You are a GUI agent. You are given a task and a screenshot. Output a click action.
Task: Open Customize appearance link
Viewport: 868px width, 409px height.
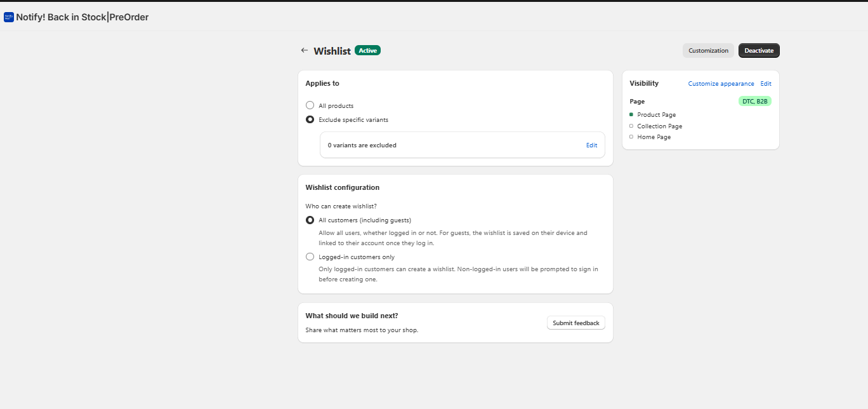click(x=721, y=83)
